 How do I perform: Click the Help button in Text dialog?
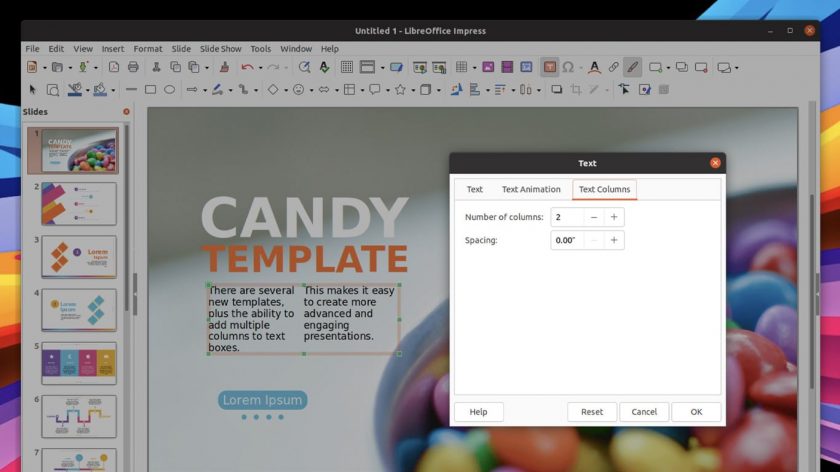478,411
